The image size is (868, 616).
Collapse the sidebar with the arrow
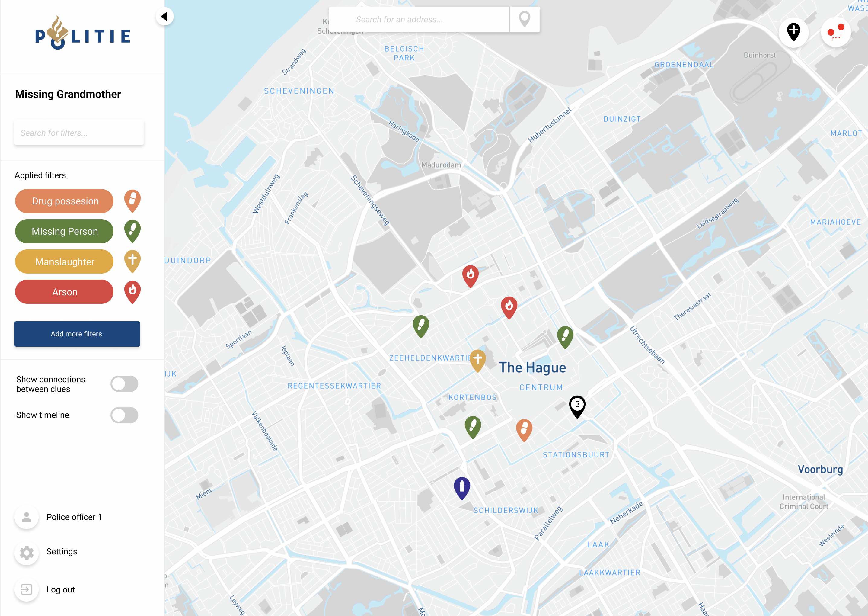(164, 16)
